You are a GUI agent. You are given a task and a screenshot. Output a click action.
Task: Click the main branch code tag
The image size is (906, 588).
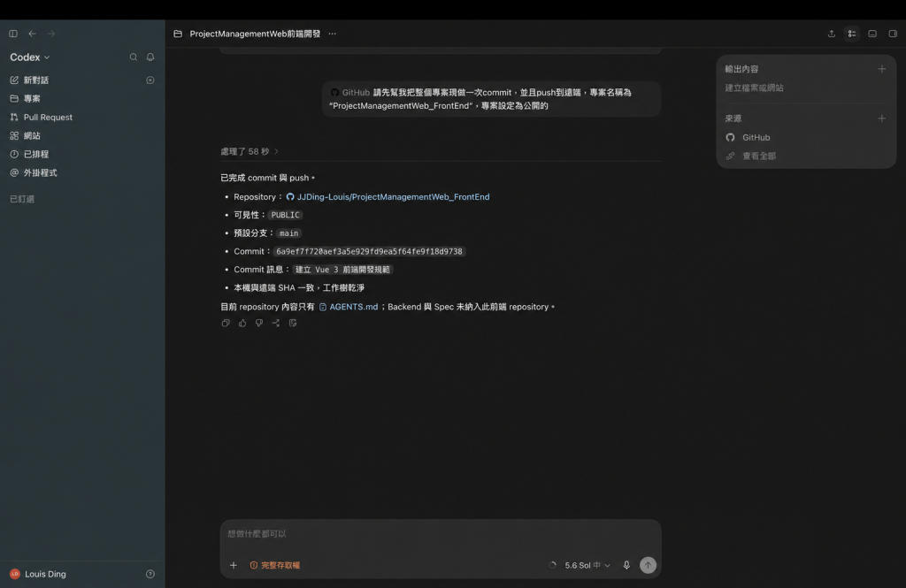pos(289,233)
